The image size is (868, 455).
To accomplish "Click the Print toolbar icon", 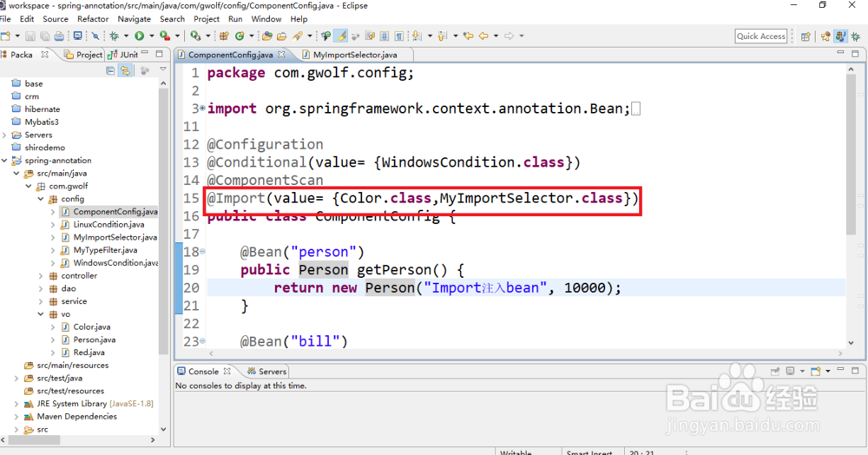I will (59, 36).
